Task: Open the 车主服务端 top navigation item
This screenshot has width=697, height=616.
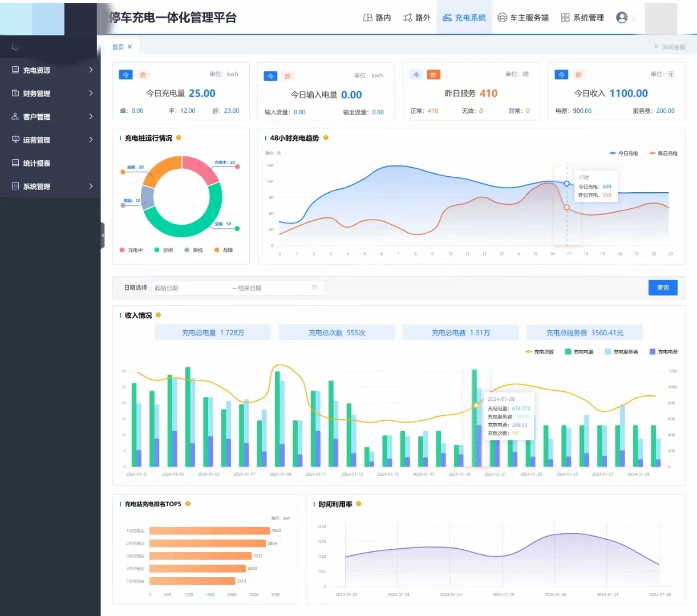Action: click(523, 18)
